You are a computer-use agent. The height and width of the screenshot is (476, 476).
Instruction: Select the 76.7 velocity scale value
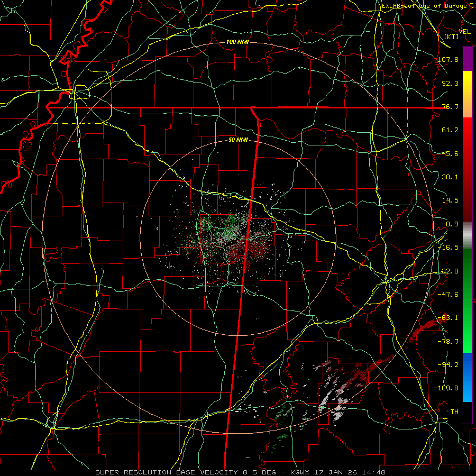[x=450, y=106]
